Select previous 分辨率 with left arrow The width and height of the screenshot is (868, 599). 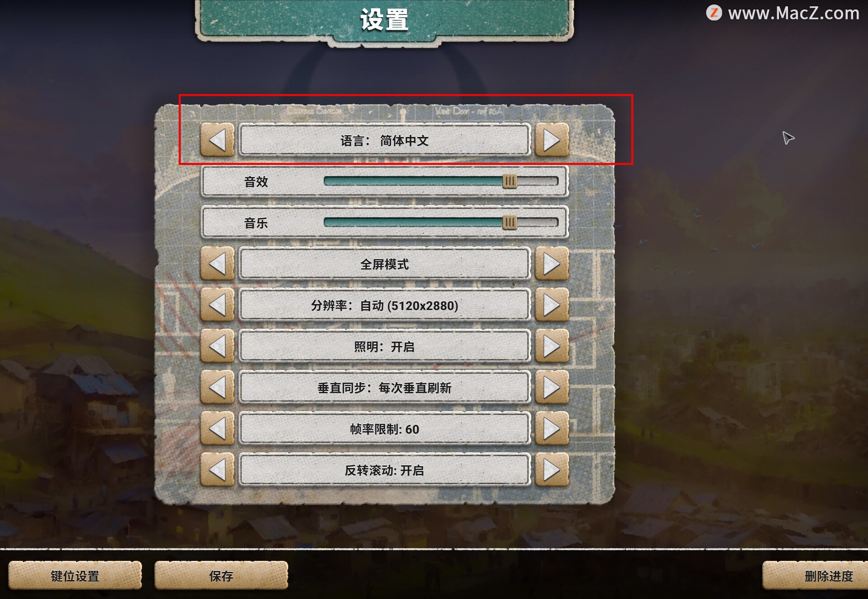(217, 305)
